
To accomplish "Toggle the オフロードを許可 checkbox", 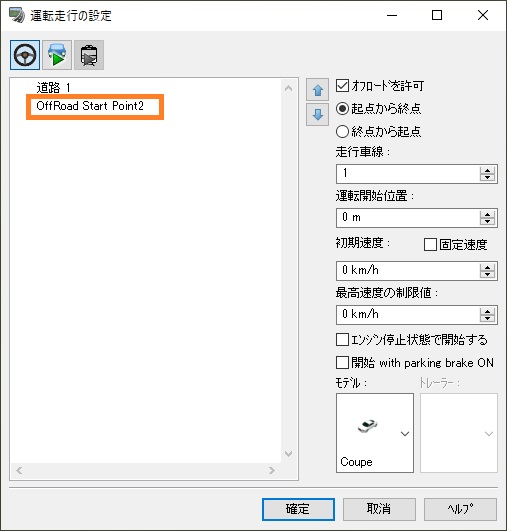I will pos(342,86).
